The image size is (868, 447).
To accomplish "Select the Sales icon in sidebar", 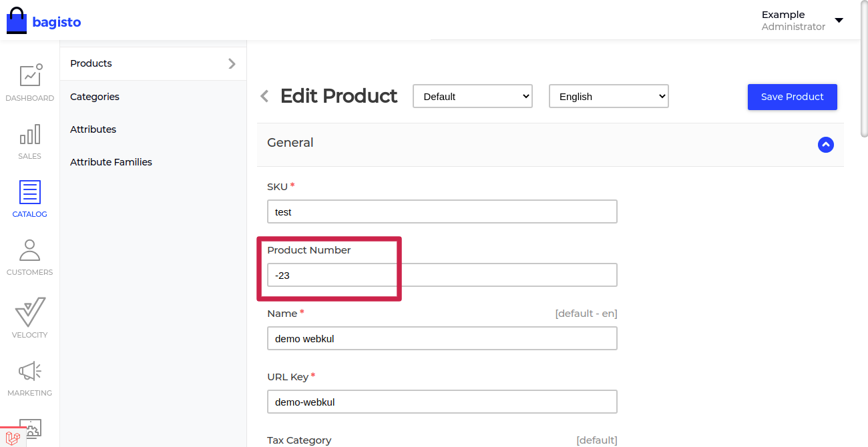I will pos(29,138).
